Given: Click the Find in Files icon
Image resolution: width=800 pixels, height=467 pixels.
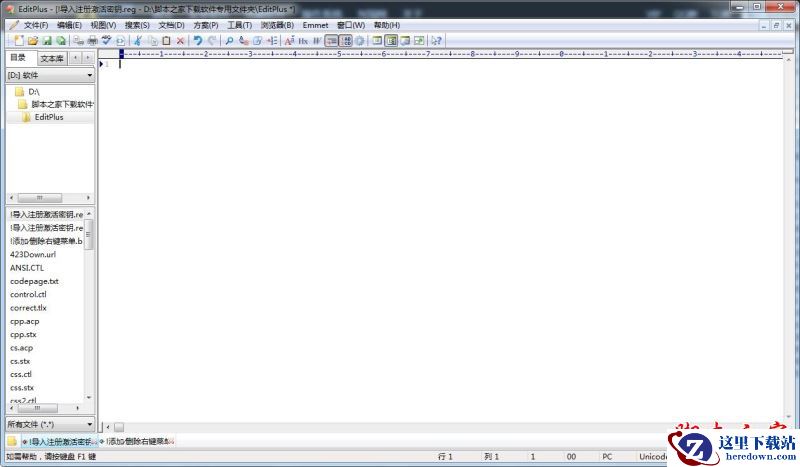Looking at the screenshot, I should point(258,41).
